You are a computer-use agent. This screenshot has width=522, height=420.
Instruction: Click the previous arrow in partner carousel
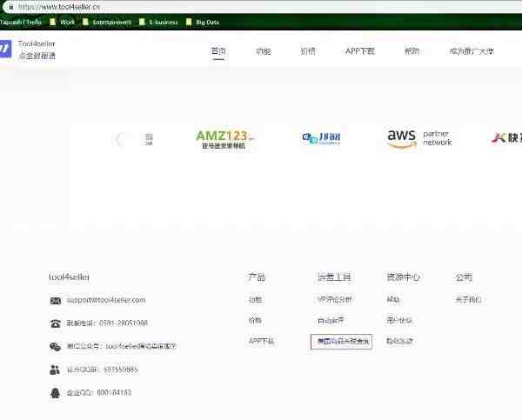[119, 139]
